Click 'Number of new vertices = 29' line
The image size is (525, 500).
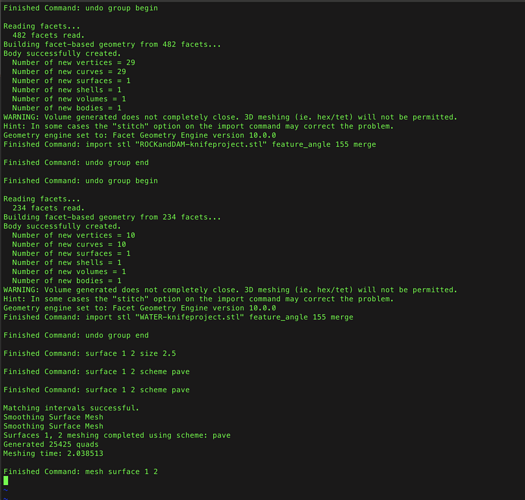click(x=74, y=63)
